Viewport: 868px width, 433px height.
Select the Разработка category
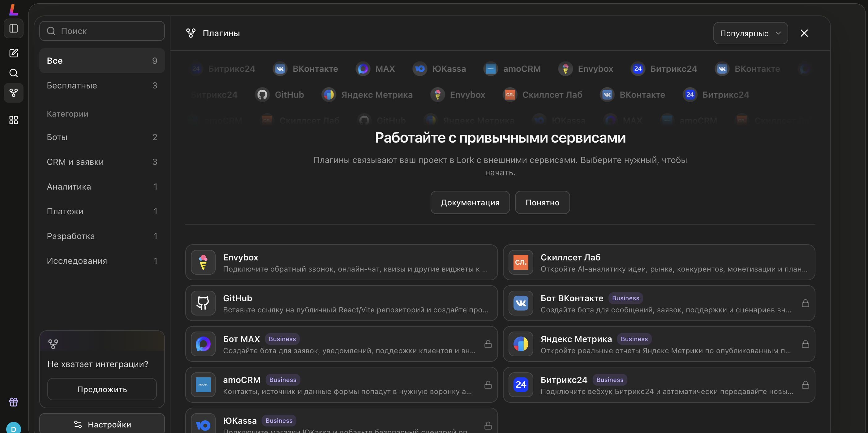[x=102, y=236]
